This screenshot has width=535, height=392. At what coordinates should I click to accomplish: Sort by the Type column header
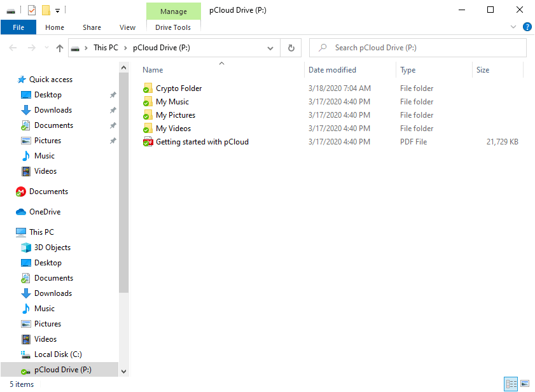tap(408, 70)
